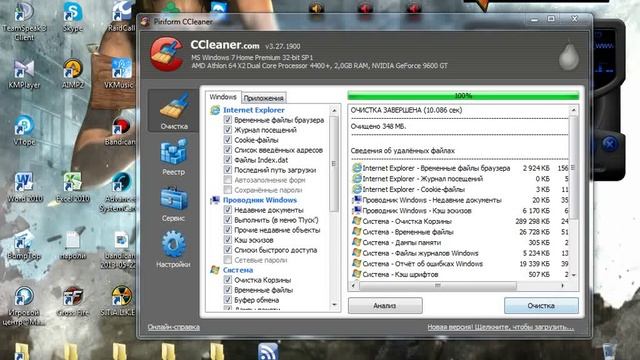The image size is (640, 360).
Task: Open the VTope desktop shortcut
Action: point(24,131)
